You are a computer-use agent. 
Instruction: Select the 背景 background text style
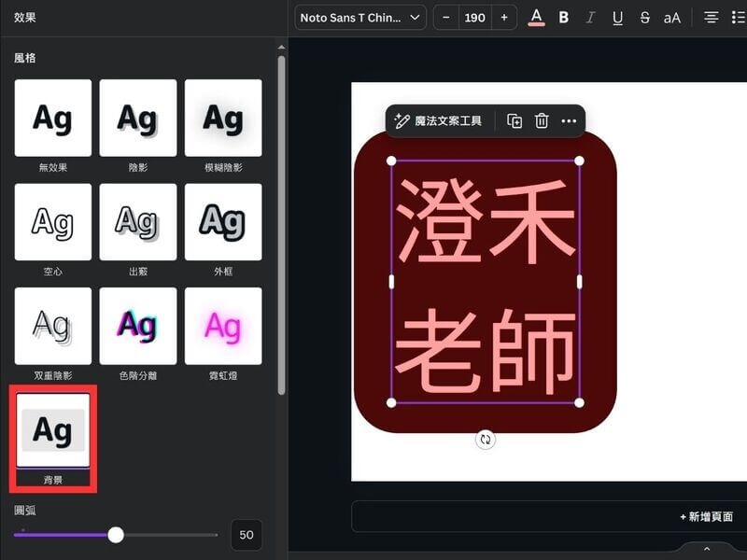[52, 430]
